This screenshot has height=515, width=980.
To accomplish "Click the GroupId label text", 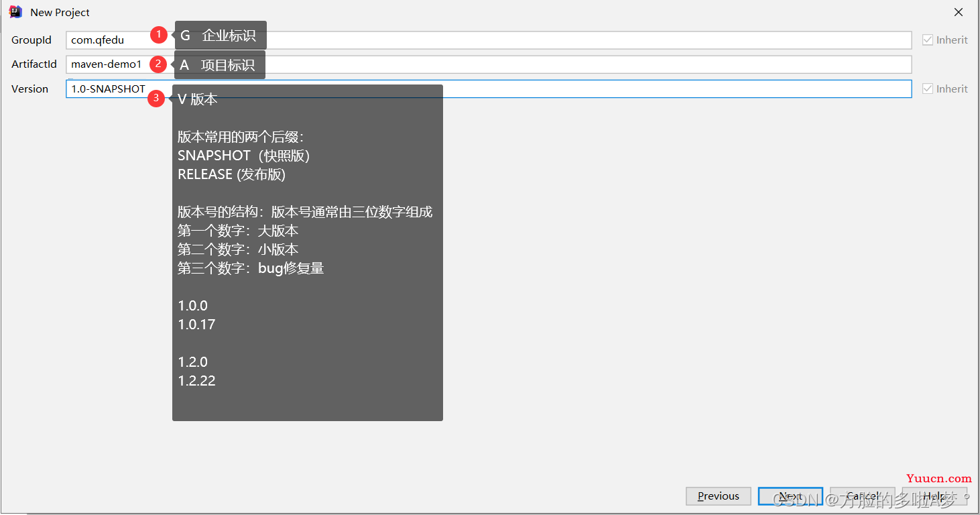I will click(x=32, y=40).
